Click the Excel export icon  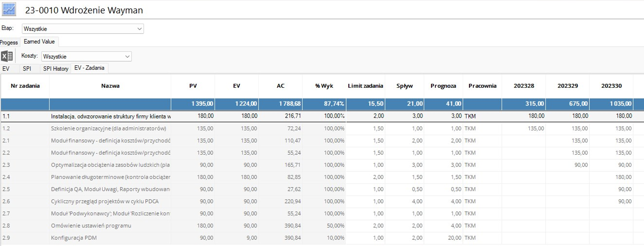coord(7,56)
